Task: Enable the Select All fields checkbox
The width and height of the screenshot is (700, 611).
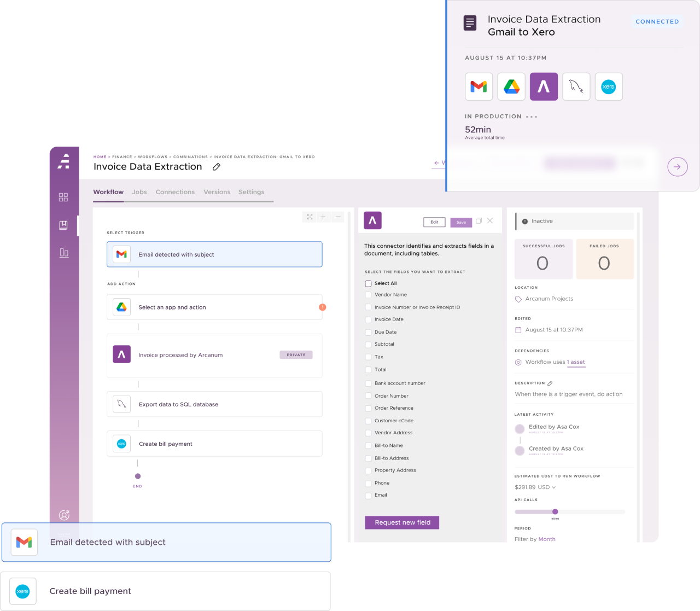Action: (368, 283)
